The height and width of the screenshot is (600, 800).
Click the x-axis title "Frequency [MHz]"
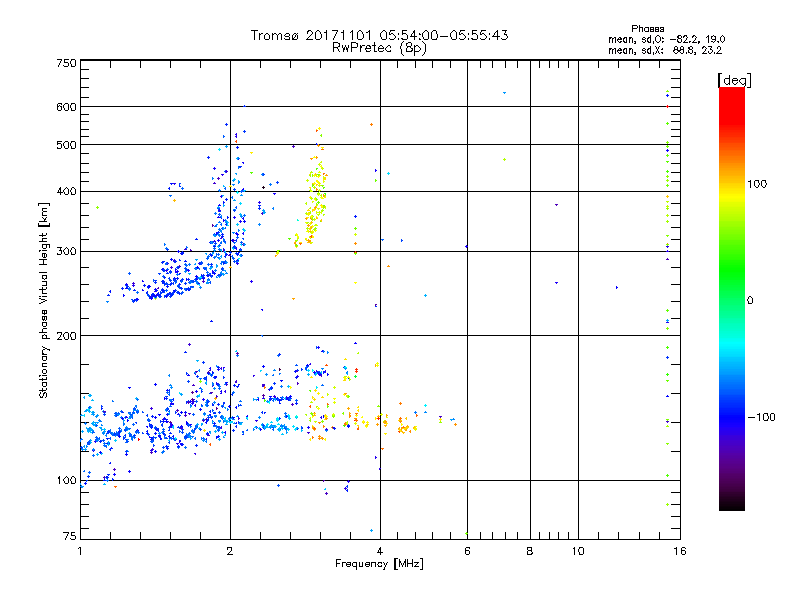pyautogui.click(x=379, y=564)
